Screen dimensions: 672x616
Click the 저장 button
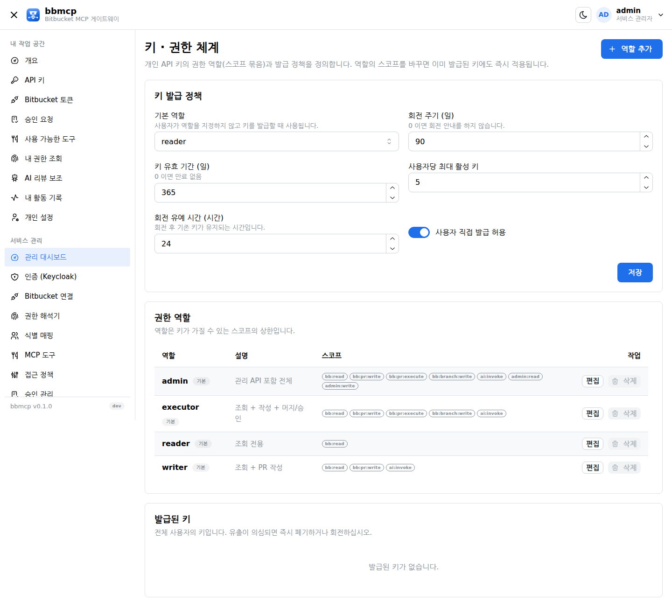tap(635, 273)
